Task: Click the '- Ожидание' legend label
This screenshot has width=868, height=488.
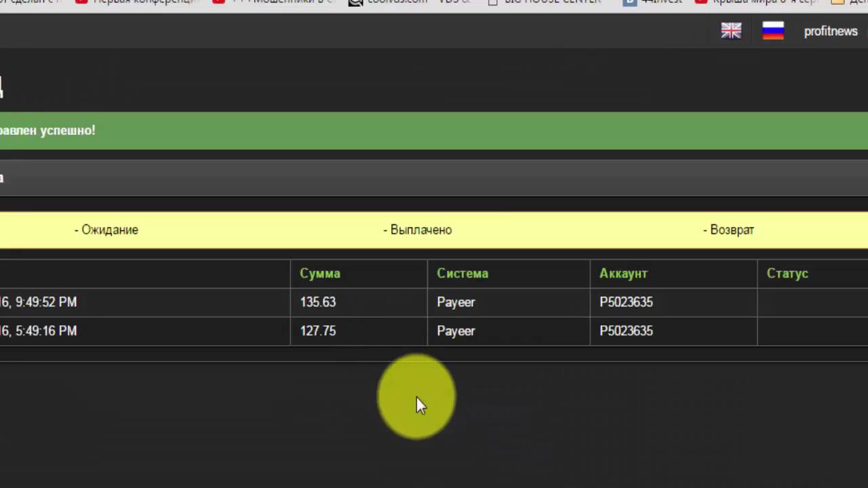Action: [x=106, y=230]
